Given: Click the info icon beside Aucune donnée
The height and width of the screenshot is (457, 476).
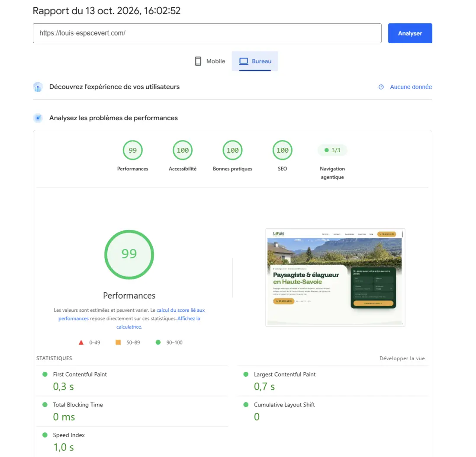Looking at the screenshot, I should click(x=381, y=87).
